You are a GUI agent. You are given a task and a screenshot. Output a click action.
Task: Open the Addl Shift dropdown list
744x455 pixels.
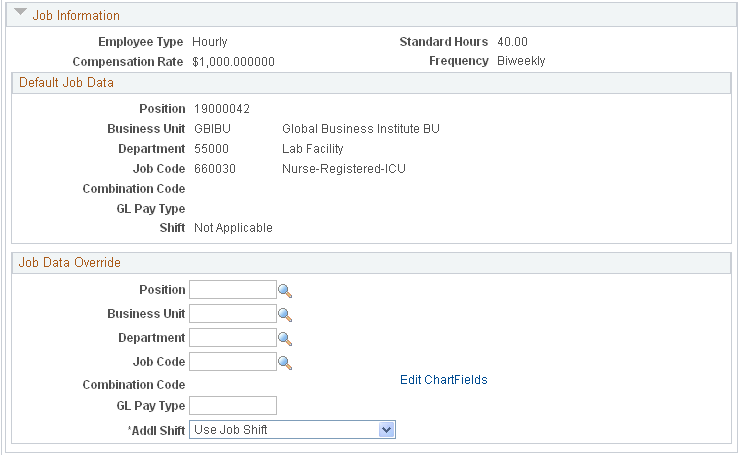point(292,430)
